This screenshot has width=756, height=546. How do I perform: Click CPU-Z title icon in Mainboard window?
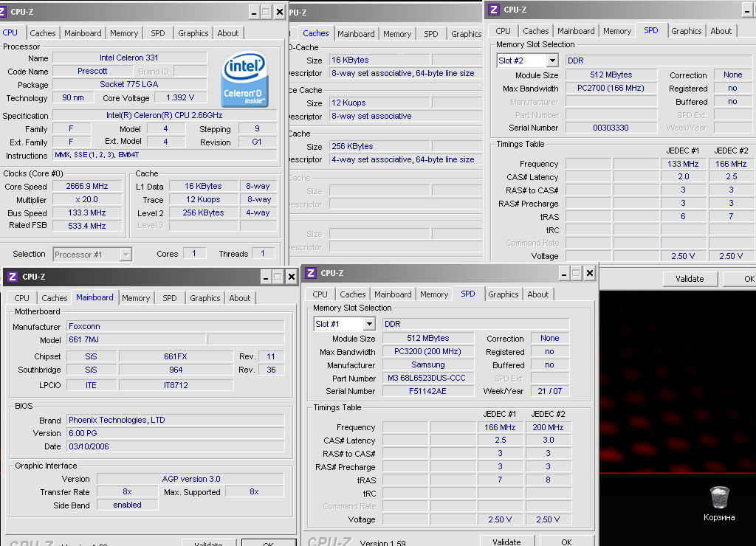coord(12,277)
